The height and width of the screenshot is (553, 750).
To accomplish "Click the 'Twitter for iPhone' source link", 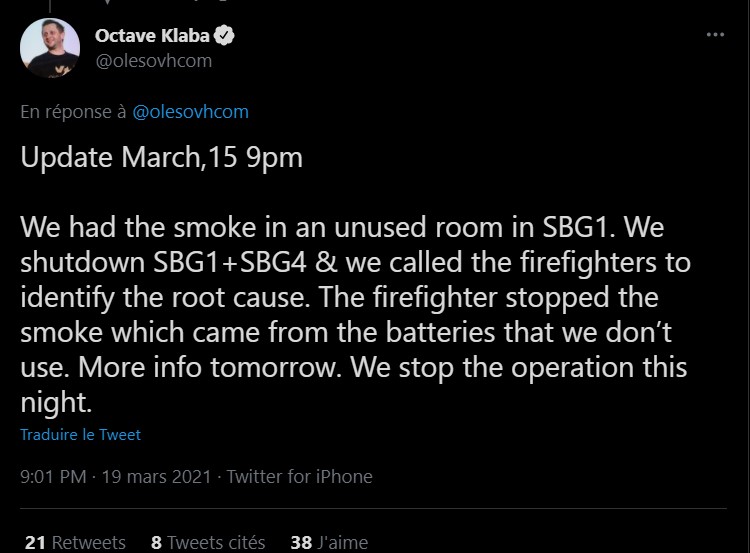I will [300, 477].
